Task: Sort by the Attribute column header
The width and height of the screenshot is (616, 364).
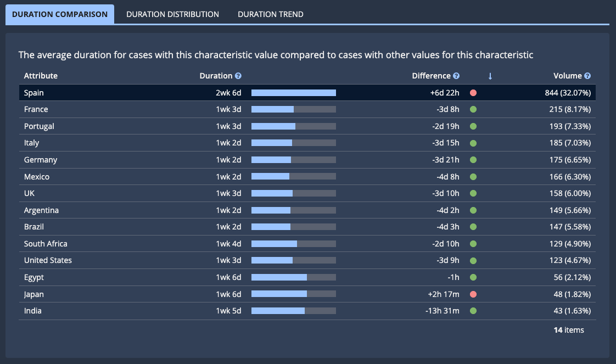Action: tap(41, 76)
